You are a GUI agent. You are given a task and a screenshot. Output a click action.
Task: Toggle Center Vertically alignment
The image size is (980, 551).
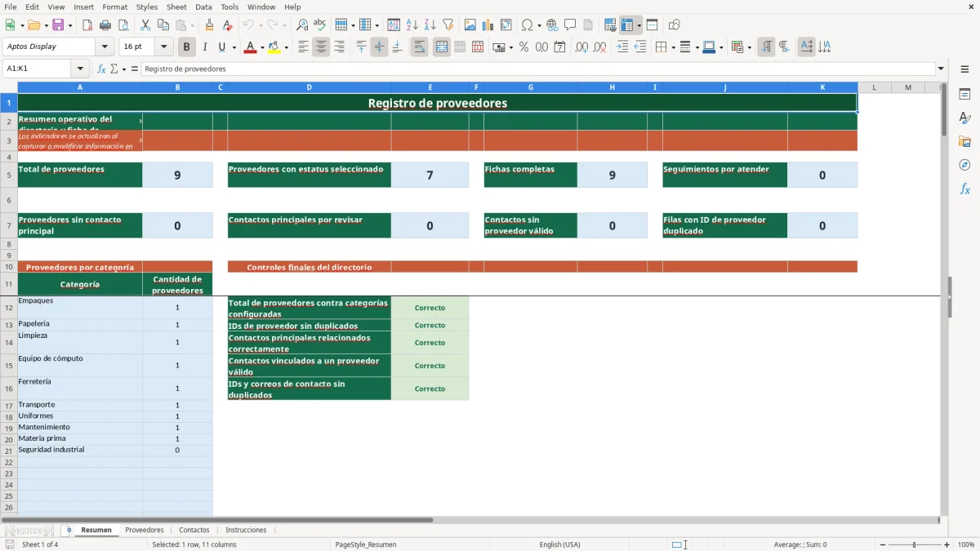(379, 47)
